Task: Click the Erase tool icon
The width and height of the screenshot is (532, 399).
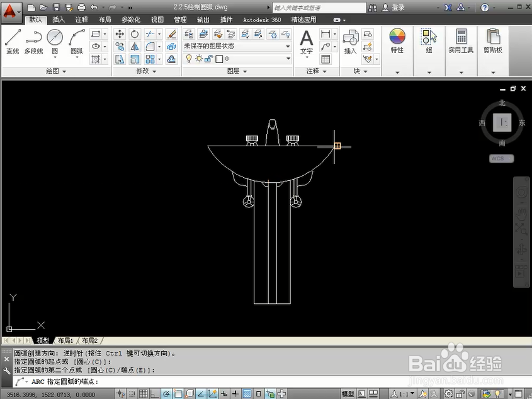Action: (x=172, y=34)
